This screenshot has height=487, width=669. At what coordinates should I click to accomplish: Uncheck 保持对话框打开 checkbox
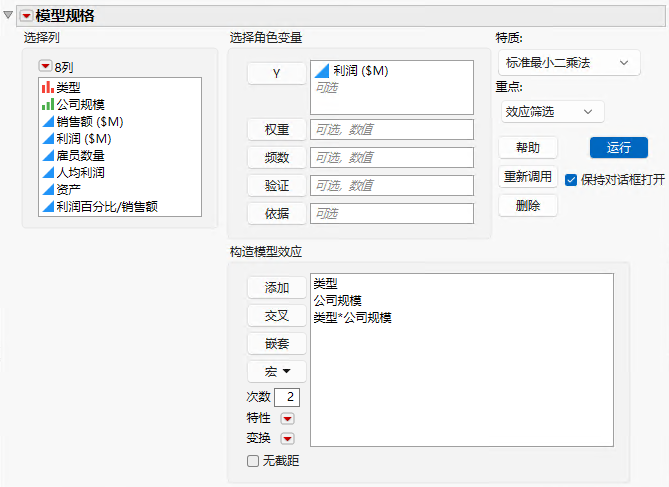point(571,180)
